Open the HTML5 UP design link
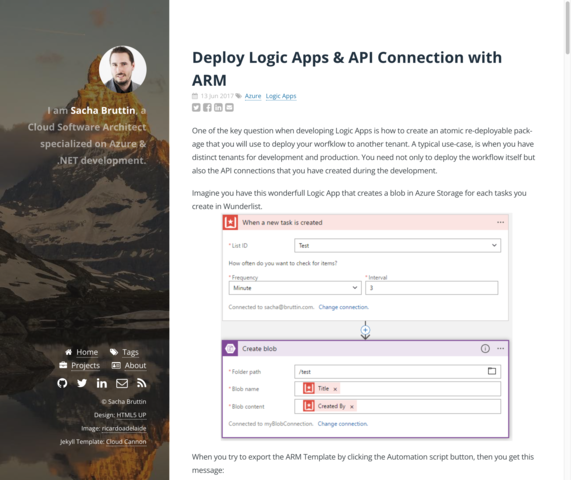 (x=131, y=415)
